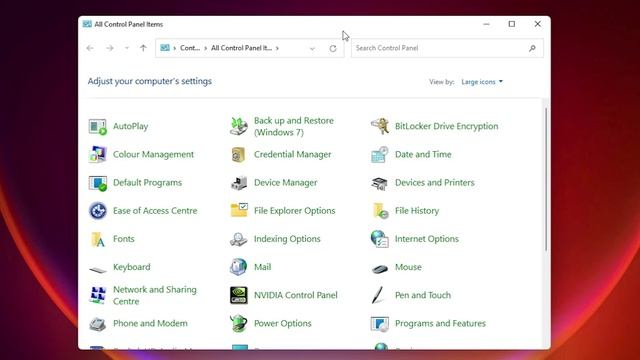The width and height of the screenshot is (640, 360).
Task: Open Colour Management icon
Action: (98, 155)
